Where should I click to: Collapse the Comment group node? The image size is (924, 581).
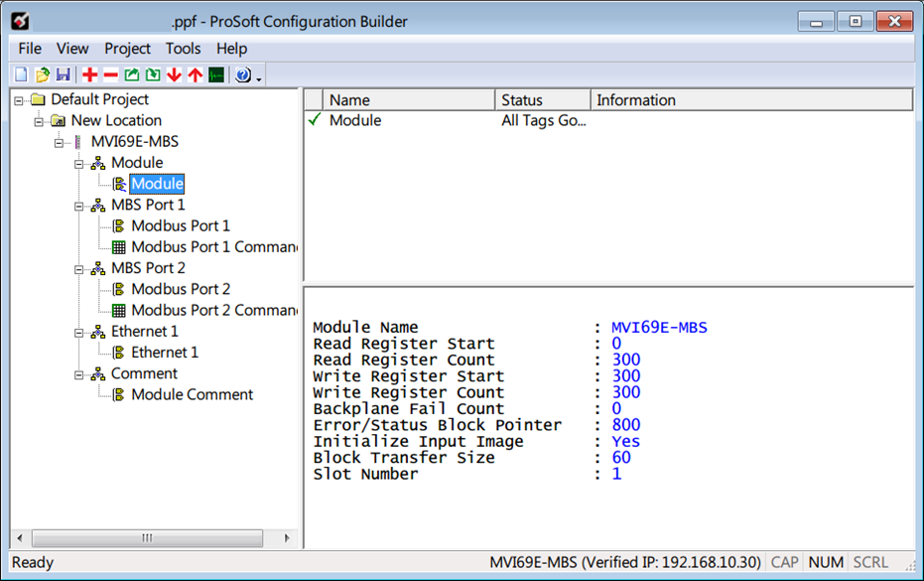click(x=79, y=375)
